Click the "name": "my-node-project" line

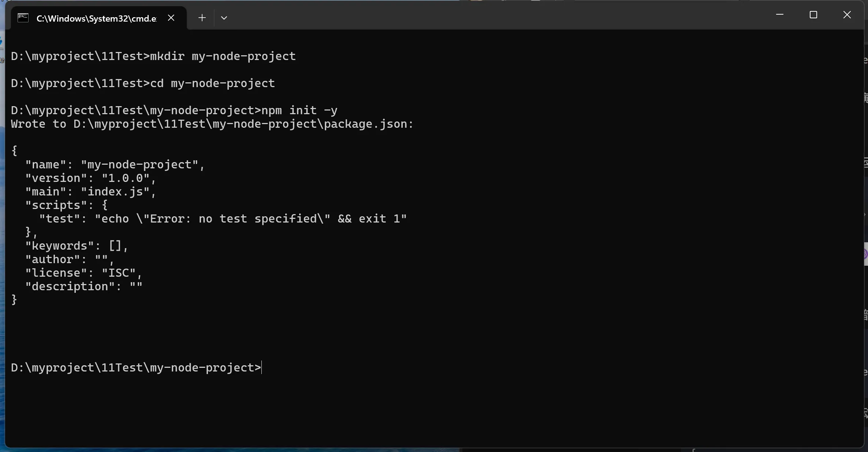click(115, 165)
